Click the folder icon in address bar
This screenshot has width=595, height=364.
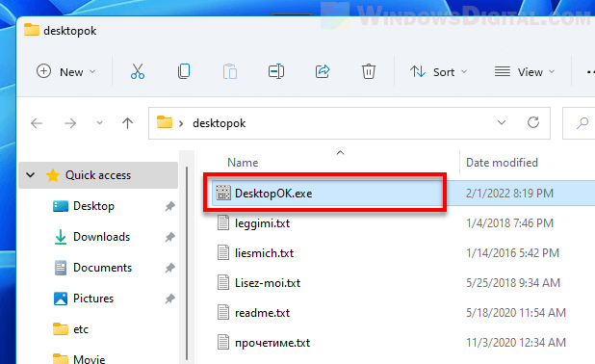(x=165, y=122)
